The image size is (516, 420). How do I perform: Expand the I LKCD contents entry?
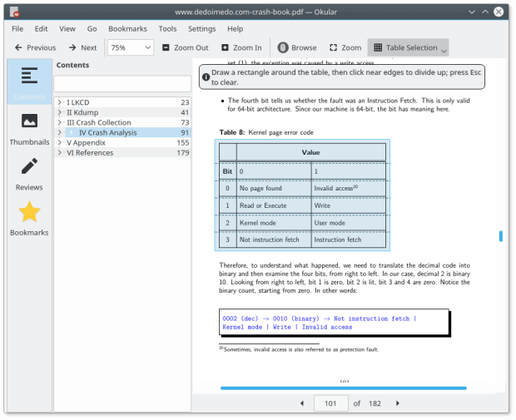point(60,102)
